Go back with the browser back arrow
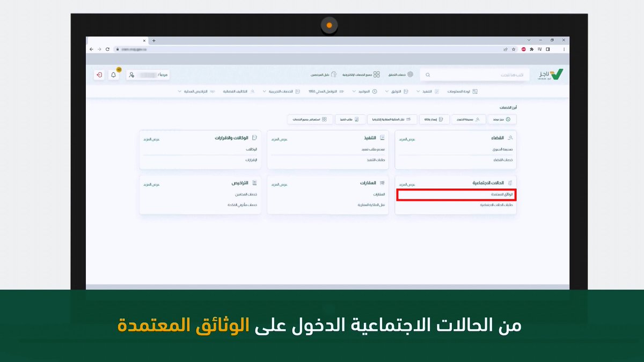Screen dimensions: 644x362 tap(91, 49)
